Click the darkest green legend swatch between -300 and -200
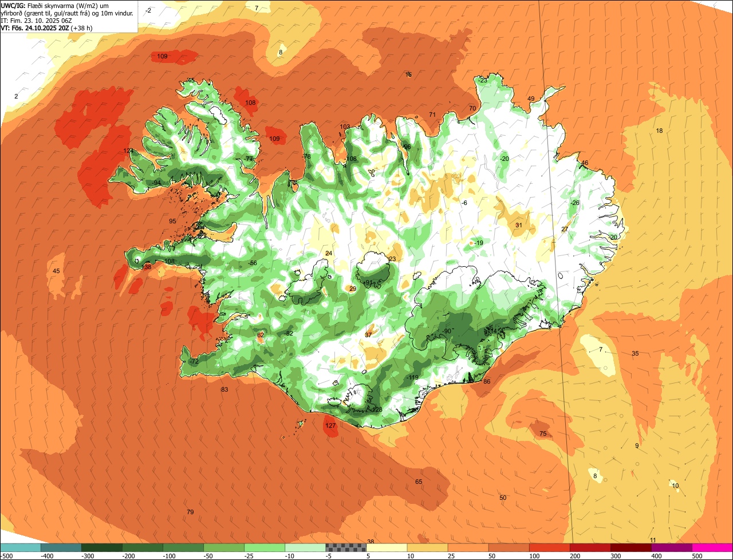This screenshot has height=560, width=733. (101, 547)
